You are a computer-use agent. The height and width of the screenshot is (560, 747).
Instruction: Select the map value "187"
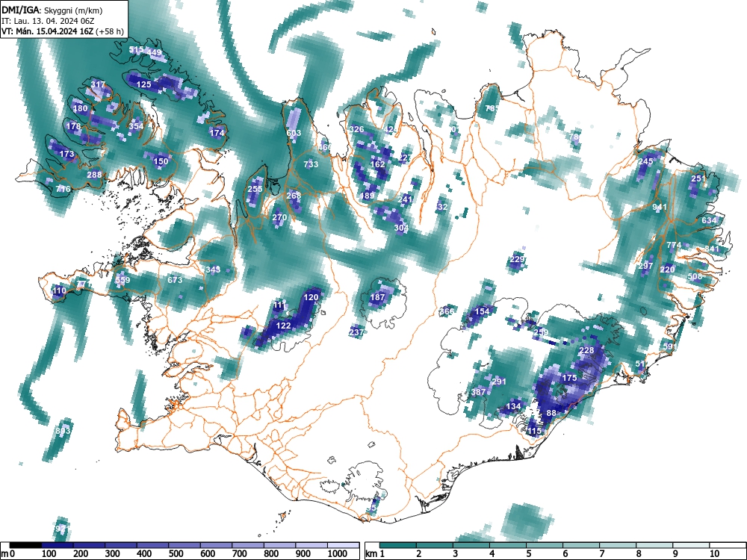(x=377, y=298)
